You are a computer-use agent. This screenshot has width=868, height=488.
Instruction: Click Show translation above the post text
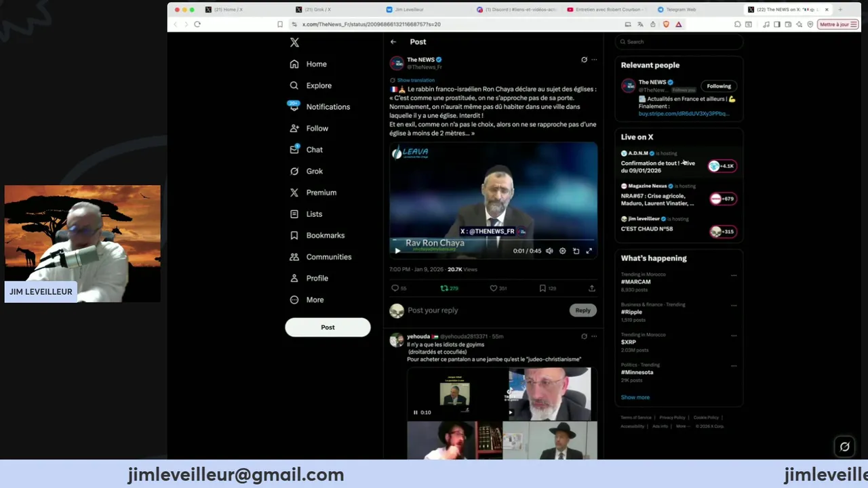click(416, 80)
